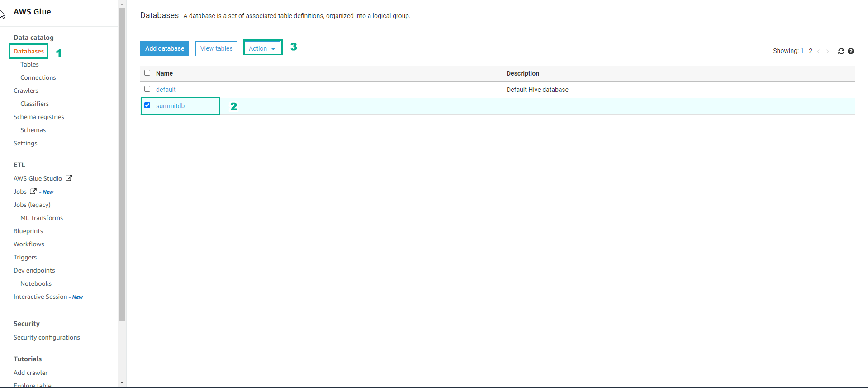868x388 pixels.
Task: Open the summitdb database link
Action: (170, 106)
